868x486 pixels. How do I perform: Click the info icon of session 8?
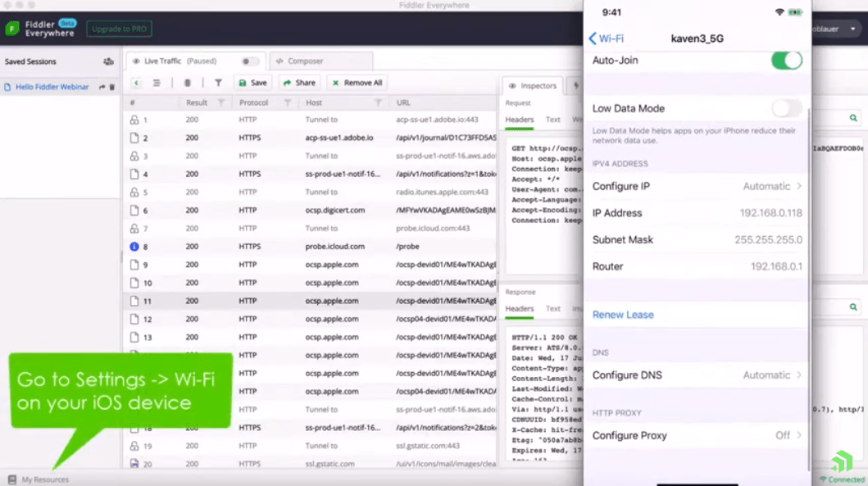134,247
